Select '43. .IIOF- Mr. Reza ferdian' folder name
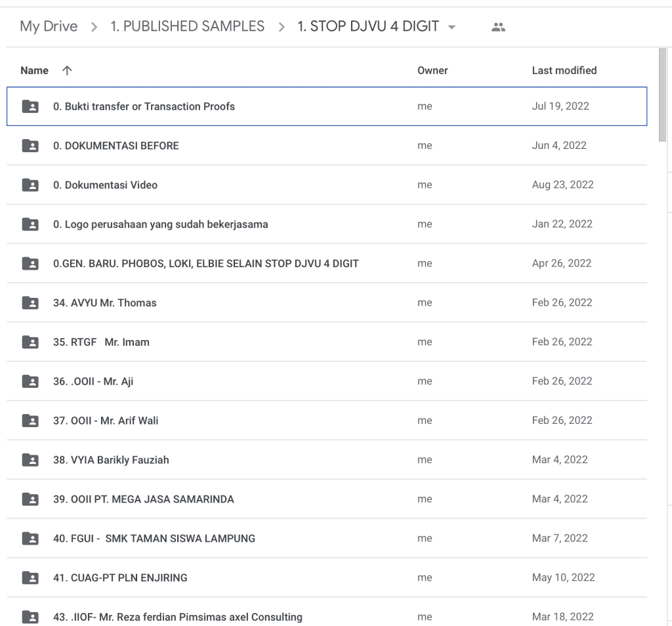Image resolution: width=672 pixels, height=626 pixels. click(x=177, y=617)
